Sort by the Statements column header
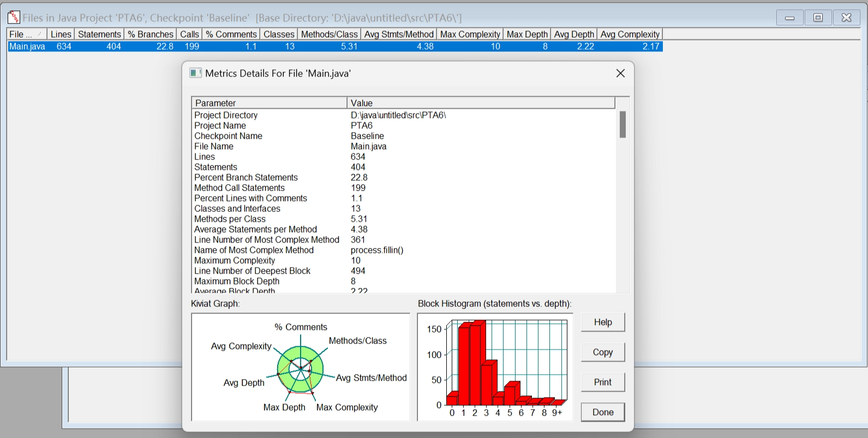This screenshot has width=868, height=438. pos(99,34)
